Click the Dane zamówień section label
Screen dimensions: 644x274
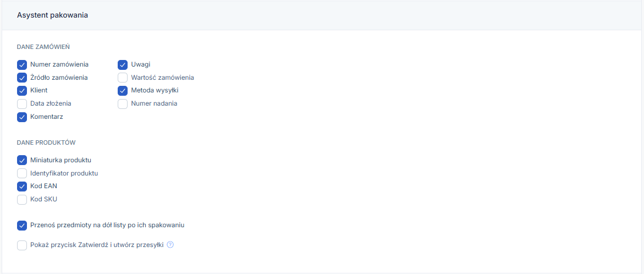point(43,47)
